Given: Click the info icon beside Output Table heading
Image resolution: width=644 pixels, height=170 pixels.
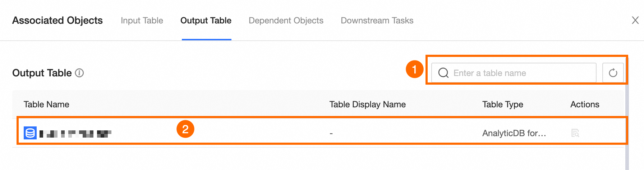Looking at the screenshot, I should 79,73.
